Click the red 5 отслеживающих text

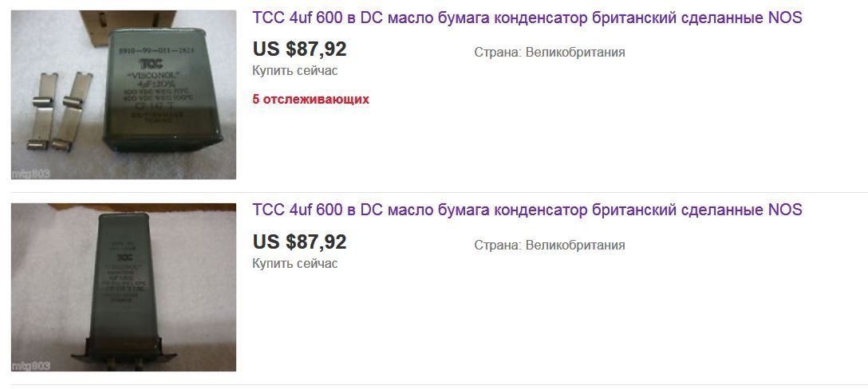(310, 100)
